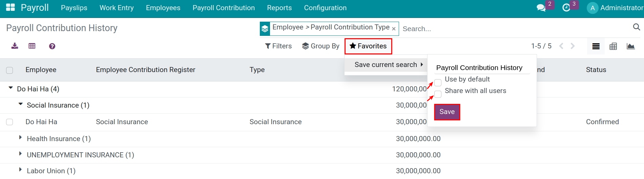644x179 pixels.
Task: Open the Employees menu
Action: pyautogui.click(x=163, y=8)
